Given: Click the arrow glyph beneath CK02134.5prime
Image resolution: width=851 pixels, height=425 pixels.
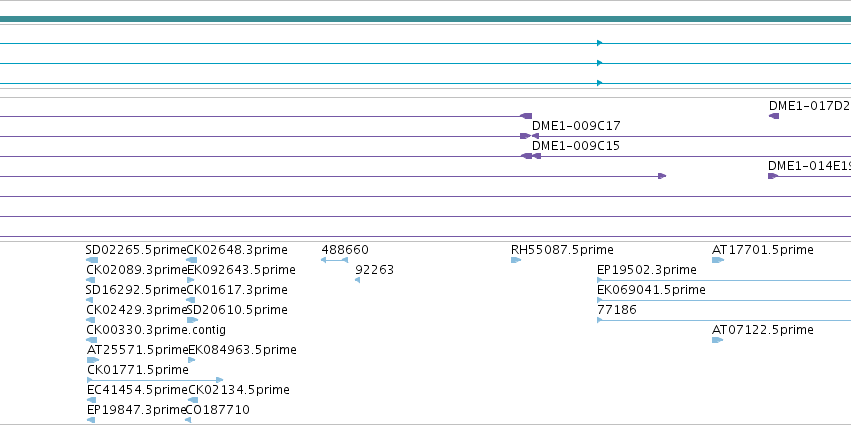Looking at the screenshot, I should [193, 400].
